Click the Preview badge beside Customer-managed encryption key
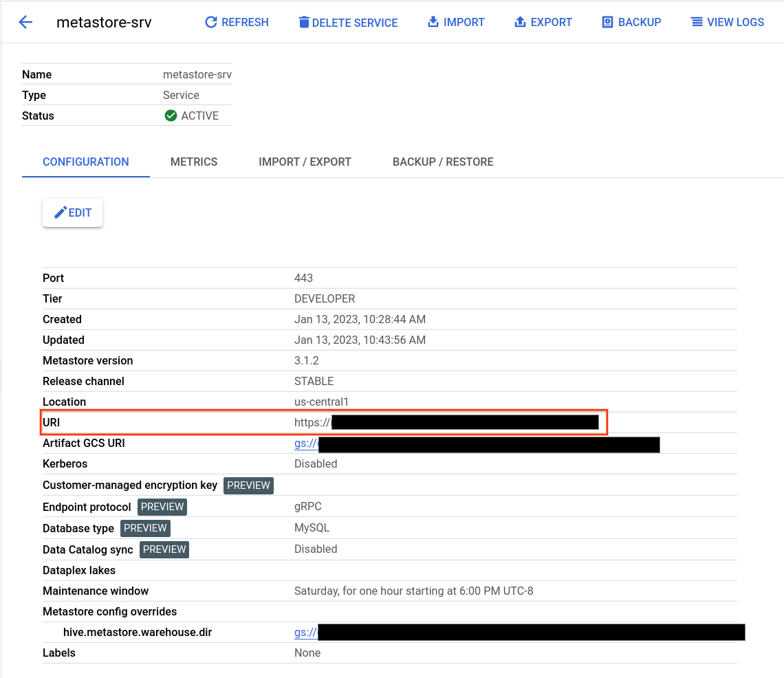This screenshot has height=678, width=784. (x=248, y=485)
